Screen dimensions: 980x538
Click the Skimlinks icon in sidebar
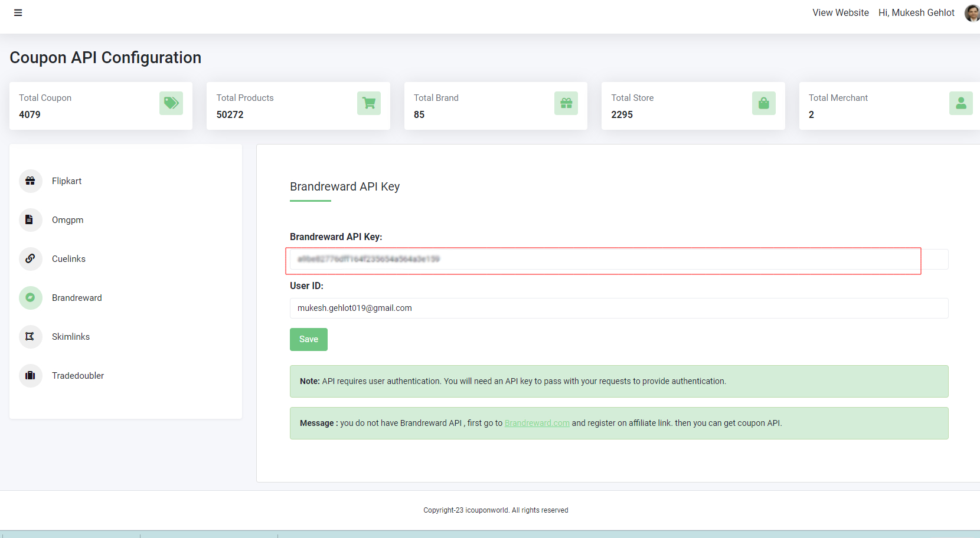click(30, 337)
